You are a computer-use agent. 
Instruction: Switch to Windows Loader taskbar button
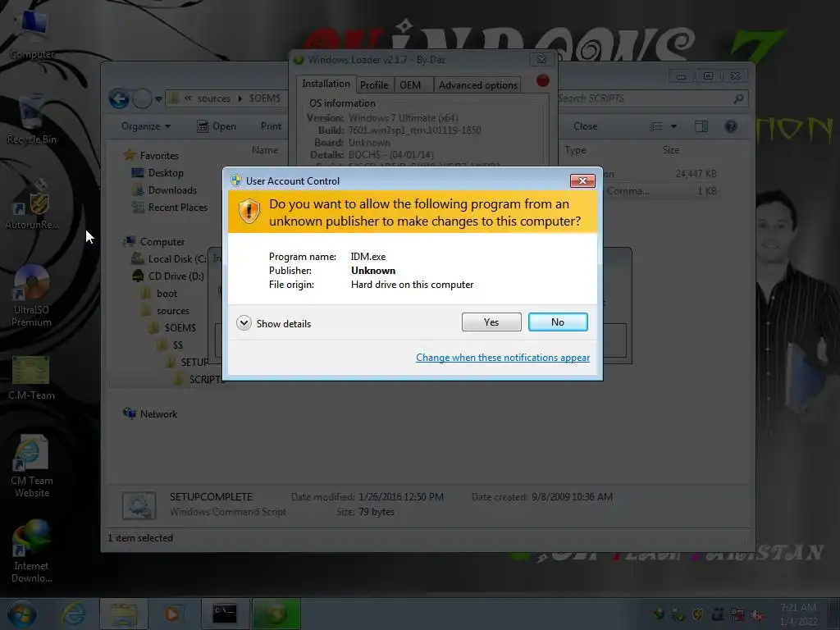(276, 614)
